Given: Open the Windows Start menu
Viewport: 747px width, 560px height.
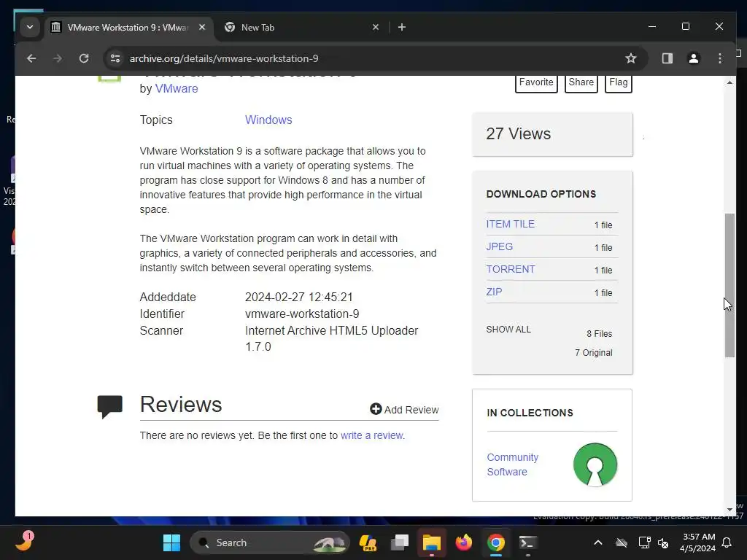Looking at the screenshot, I should tap(171, 542).
